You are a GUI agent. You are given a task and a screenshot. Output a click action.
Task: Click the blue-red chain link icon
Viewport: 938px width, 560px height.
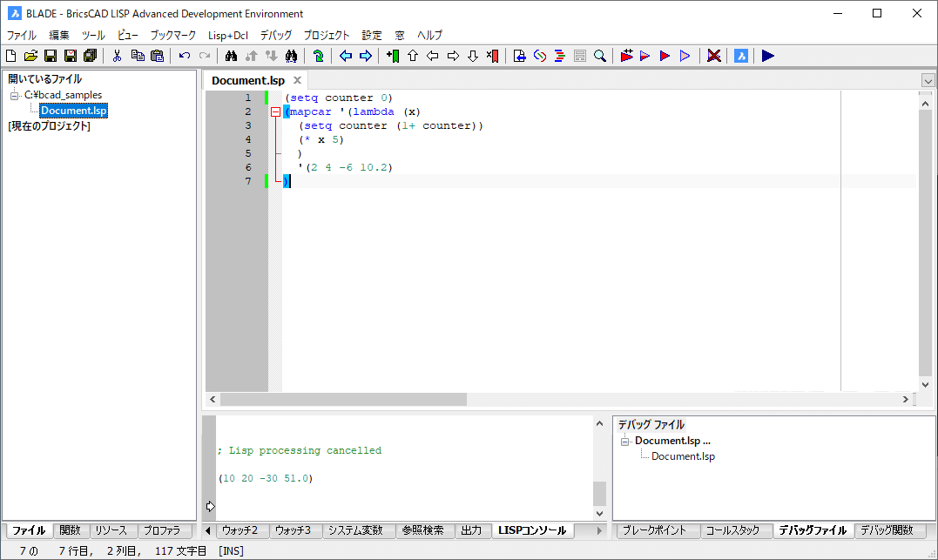pos(540,56)
